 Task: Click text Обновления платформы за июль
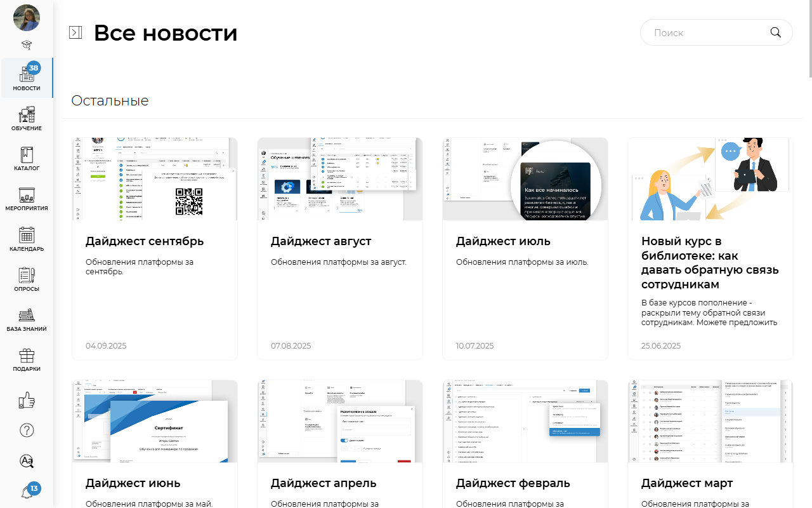coord(522,262)
